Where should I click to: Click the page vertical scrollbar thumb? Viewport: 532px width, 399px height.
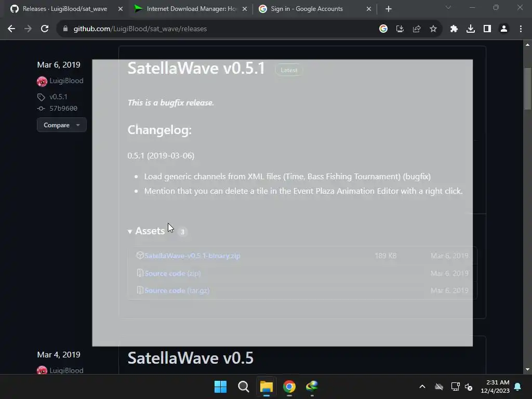527,89
